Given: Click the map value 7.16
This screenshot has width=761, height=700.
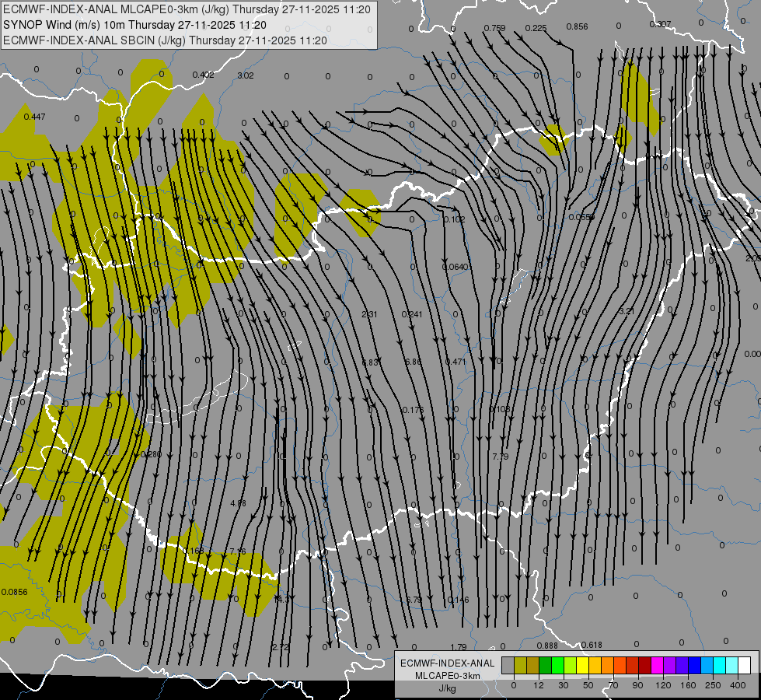Looking at the screenshot, I should coord(238,551).
